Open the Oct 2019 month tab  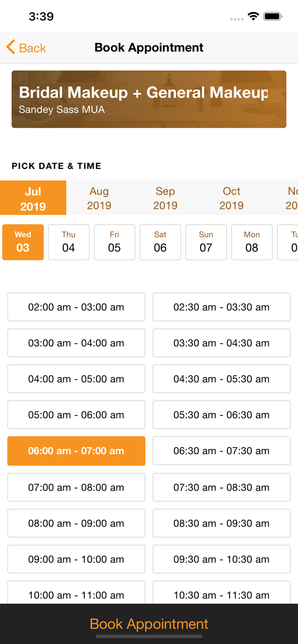coord(231,198)
